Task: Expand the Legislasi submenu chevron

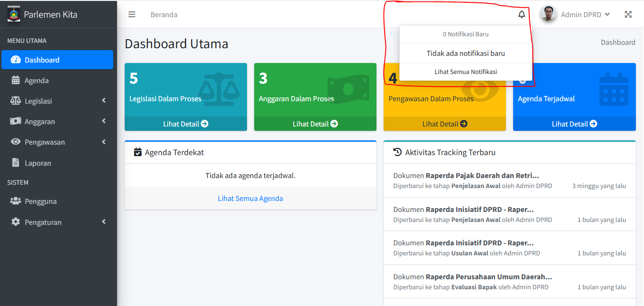Action: click(104, 101)
